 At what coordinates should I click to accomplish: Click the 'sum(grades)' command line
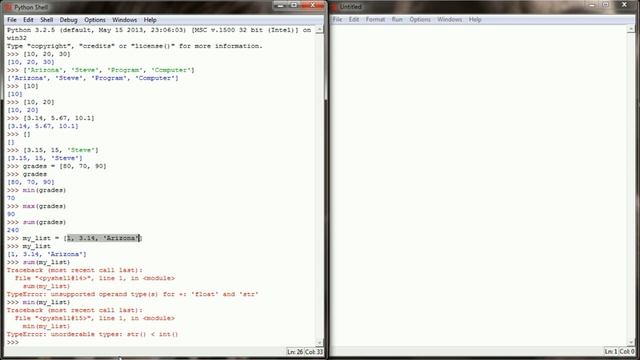pos(36,222)
